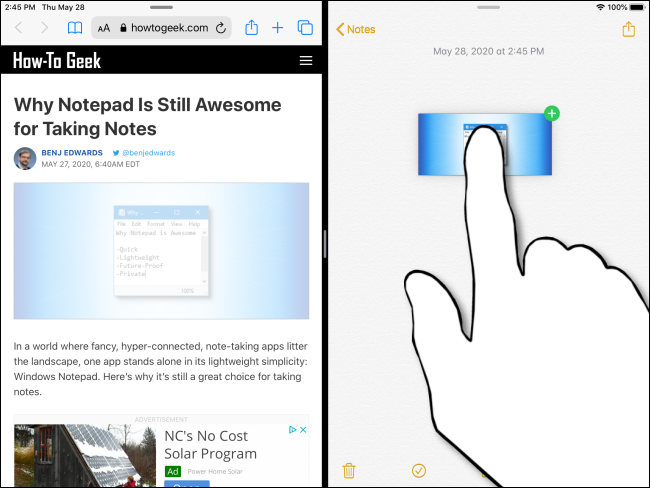The height and width of the screenshot is (488, 650).
Task: Go back in Safari history
Action: click(19, 28)
